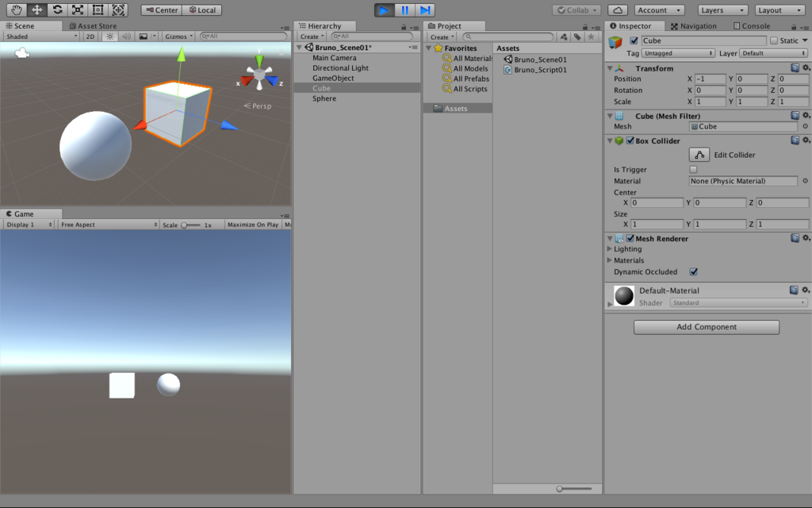812x508 pixels.
Task: Click the Cube object icon in Inspector
Action: coord(615,43)
